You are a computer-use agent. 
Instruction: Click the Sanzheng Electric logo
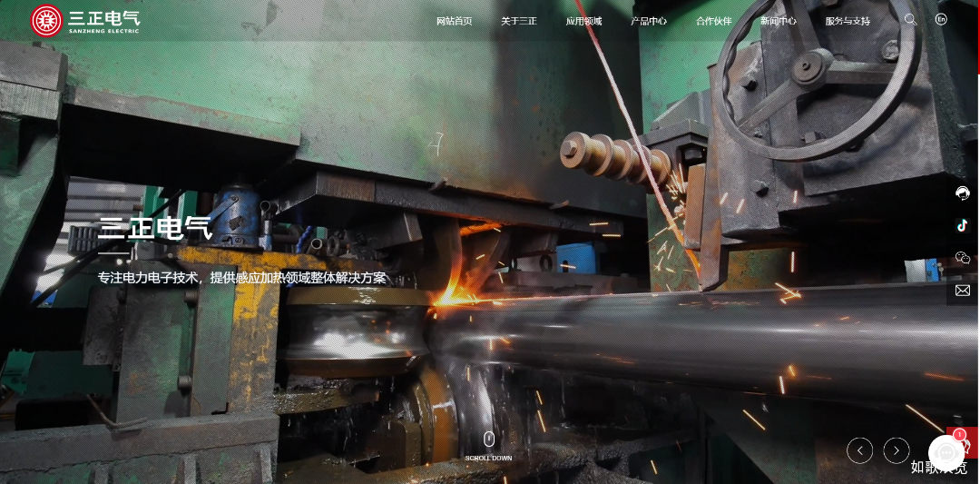coord(85,21)
